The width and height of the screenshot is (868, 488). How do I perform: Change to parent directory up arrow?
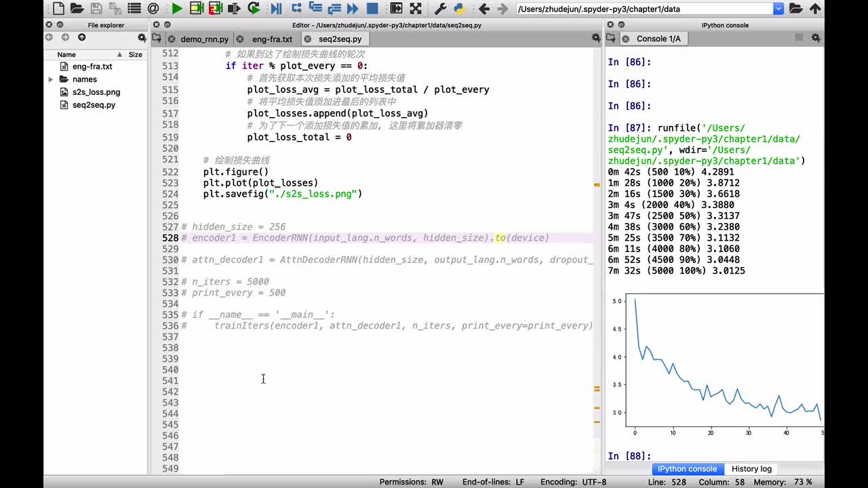click(814, 9)
